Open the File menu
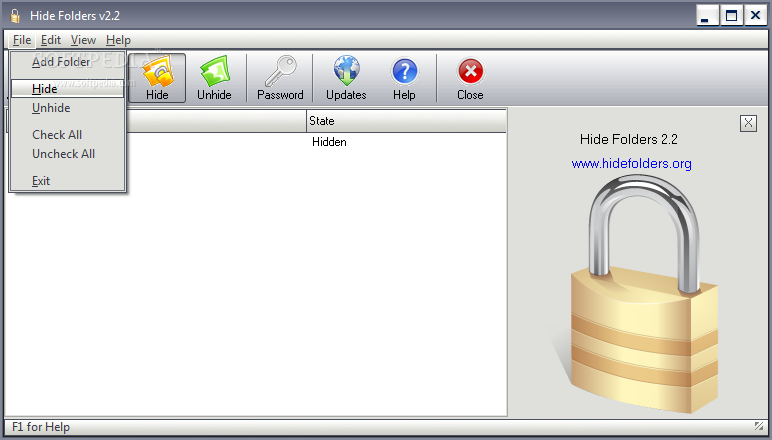Screen dimensions: 772x440 coord(22,40)
